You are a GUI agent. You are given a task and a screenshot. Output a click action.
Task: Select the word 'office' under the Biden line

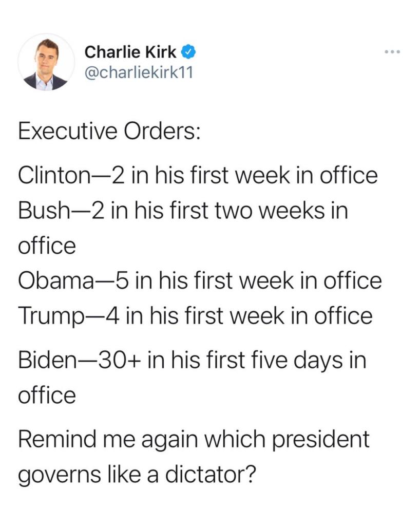tap(47, 395)
